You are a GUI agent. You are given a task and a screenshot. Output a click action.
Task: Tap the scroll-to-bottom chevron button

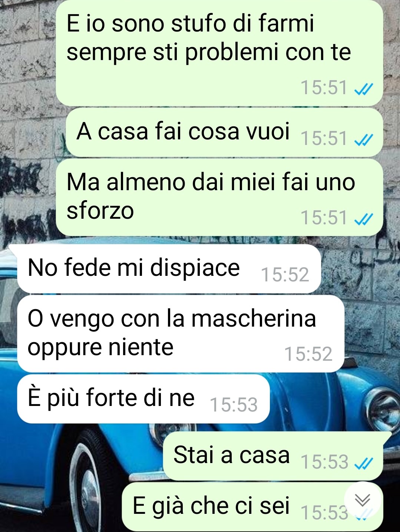click(x=363, y=500)
